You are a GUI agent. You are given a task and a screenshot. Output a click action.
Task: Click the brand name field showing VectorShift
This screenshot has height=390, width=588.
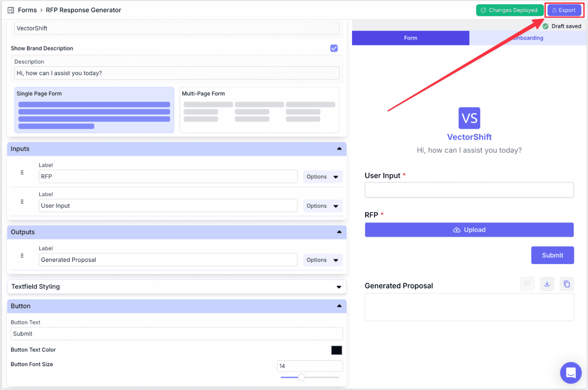pyautogui.click(x=177, y=28)
